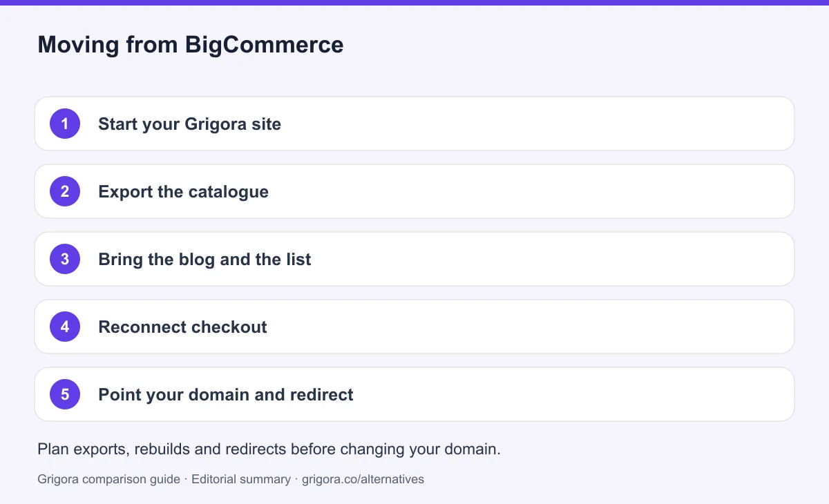This screenshot has height=504, width=829.
Task: Select the purple number 5 badge
Action: pyautogui.click(x=65, y=394)
